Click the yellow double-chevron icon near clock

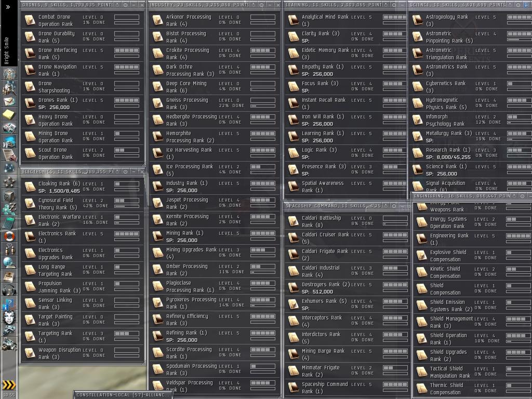click(x=9, y=385)
